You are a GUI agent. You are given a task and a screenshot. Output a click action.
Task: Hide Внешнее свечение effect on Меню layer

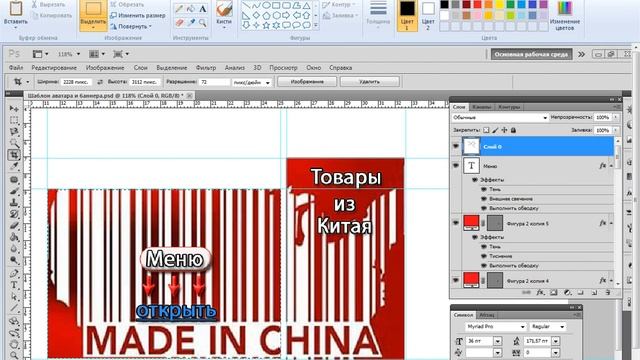[484, 199]
